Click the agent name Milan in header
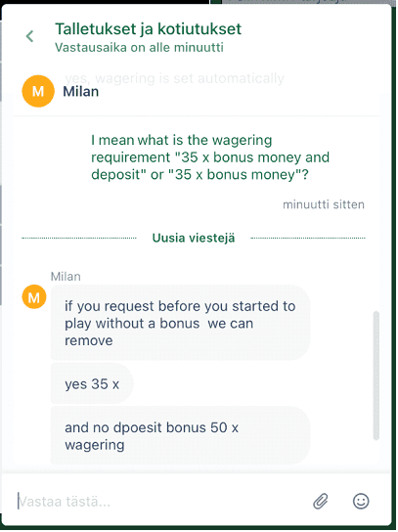 (81, 92)
